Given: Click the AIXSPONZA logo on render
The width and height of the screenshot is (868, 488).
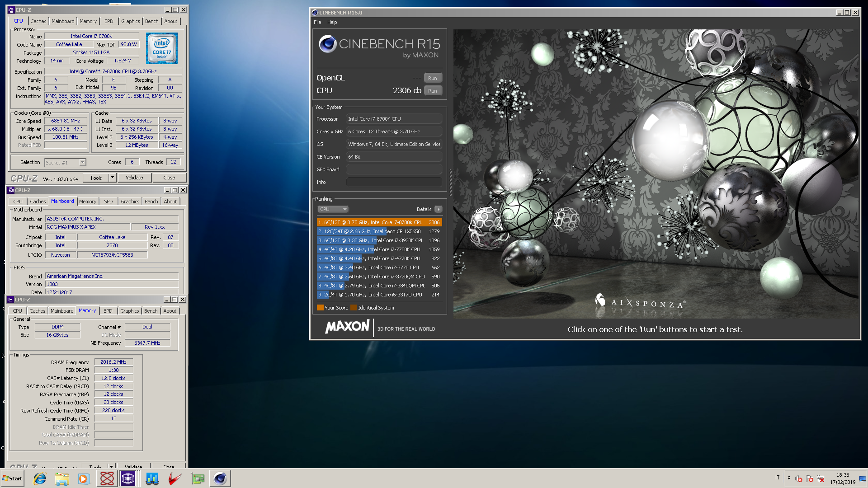Looking at the screenshot, I should (640, 301).
